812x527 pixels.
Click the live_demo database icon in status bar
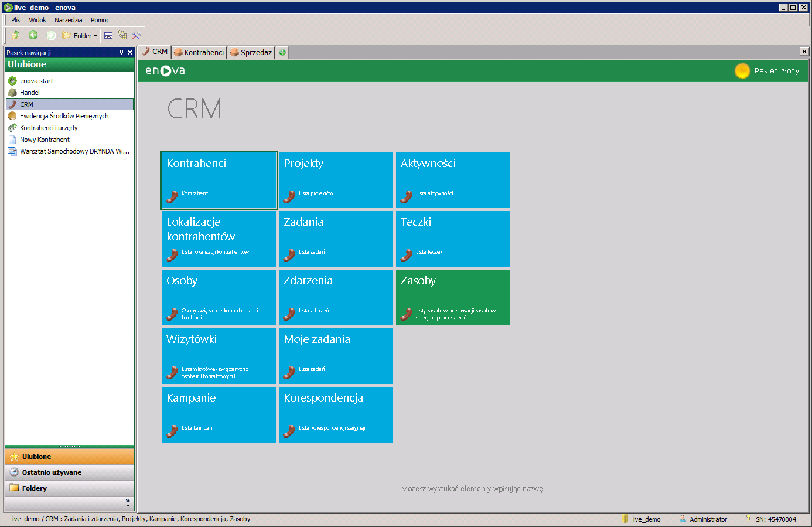[x=625, y=519]
